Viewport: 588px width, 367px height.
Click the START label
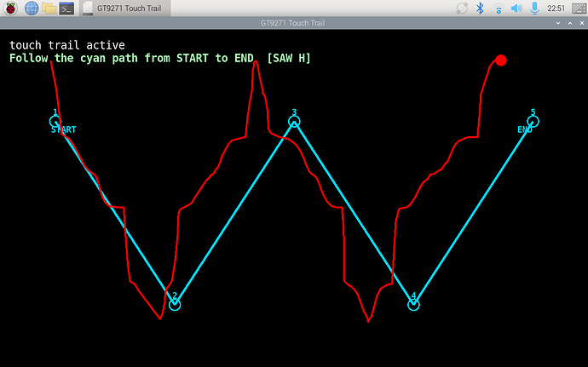63,129
